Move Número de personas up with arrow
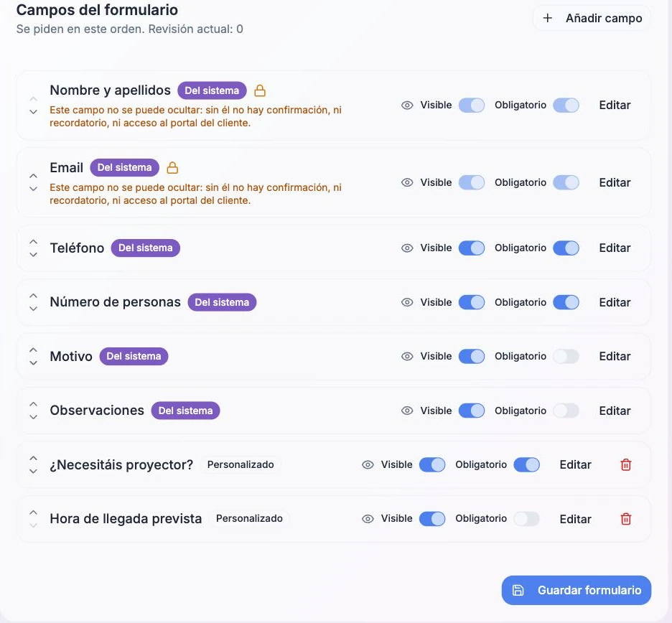672x623 pixels. click(x=33, y=296)
